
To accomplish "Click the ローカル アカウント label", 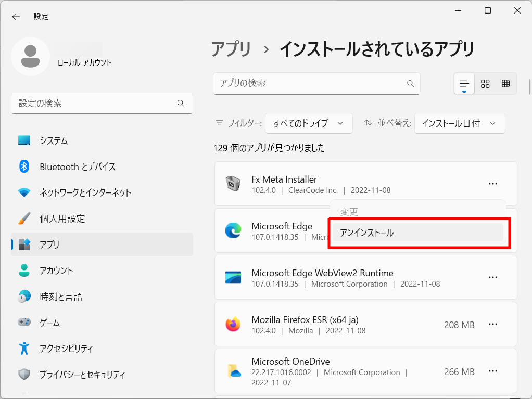I will tap(84, 63).
